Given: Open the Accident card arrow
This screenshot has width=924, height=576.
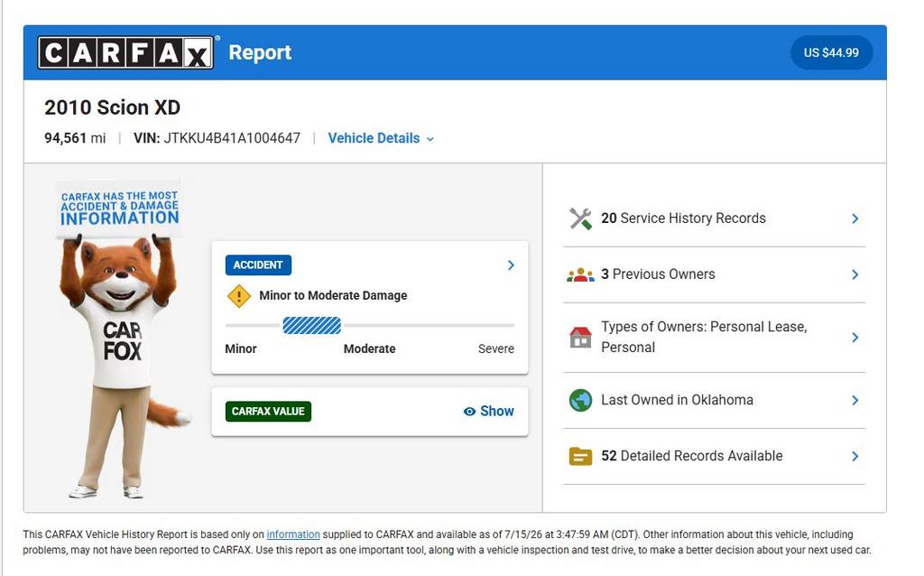Looking at the screenshot, I should pyautogui.click(x=511, y=265).
